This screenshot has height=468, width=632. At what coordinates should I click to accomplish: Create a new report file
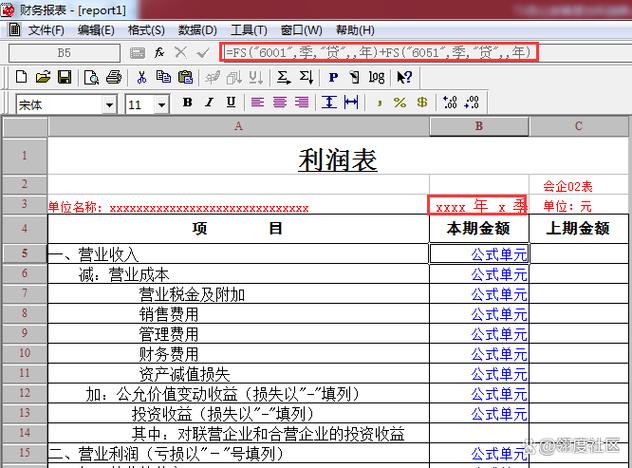point(21,77)
